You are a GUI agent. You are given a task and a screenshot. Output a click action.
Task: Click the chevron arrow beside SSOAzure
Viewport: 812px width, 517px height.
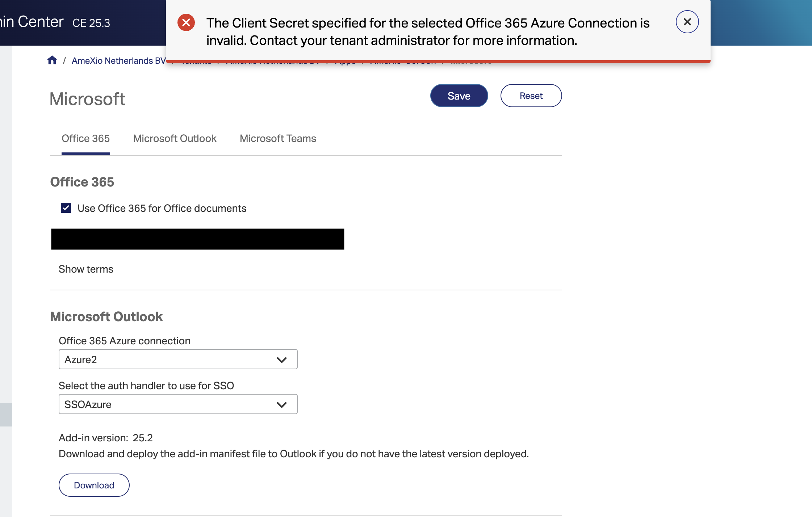coord(281,405)
